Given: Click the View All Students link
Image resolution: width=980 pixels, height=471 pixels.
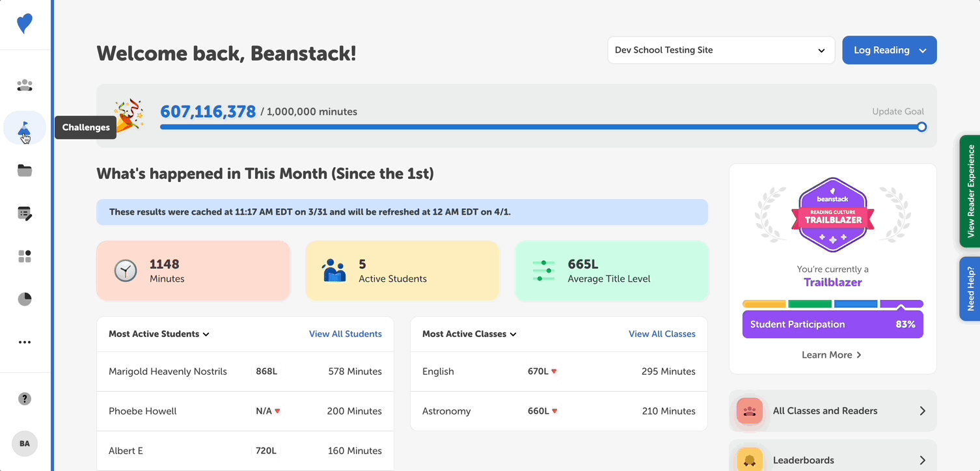Looking at the screenshot, I should pyautogui.click(x=345, y=334).
